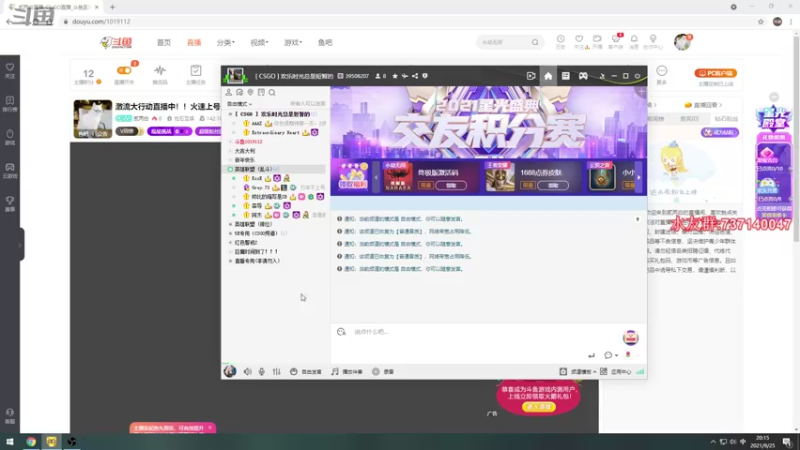This screenshot has height=450, width=800.
Task: Click the Douyu search magnifier icon
Action: 535,43
